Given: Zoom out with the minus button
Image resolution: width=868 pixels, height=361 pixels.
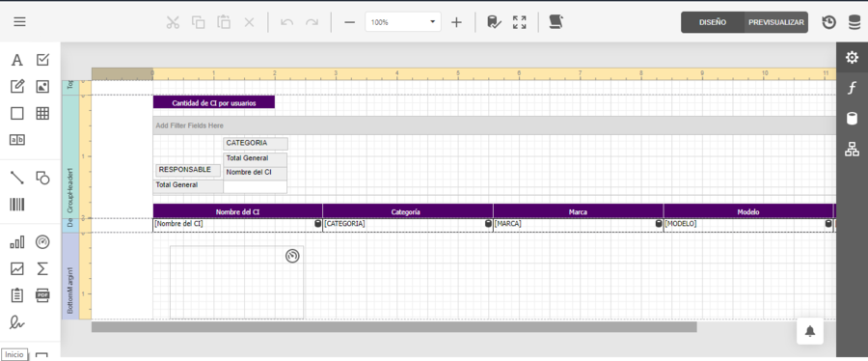Looking at the screenshot, I should coord(349,22).
